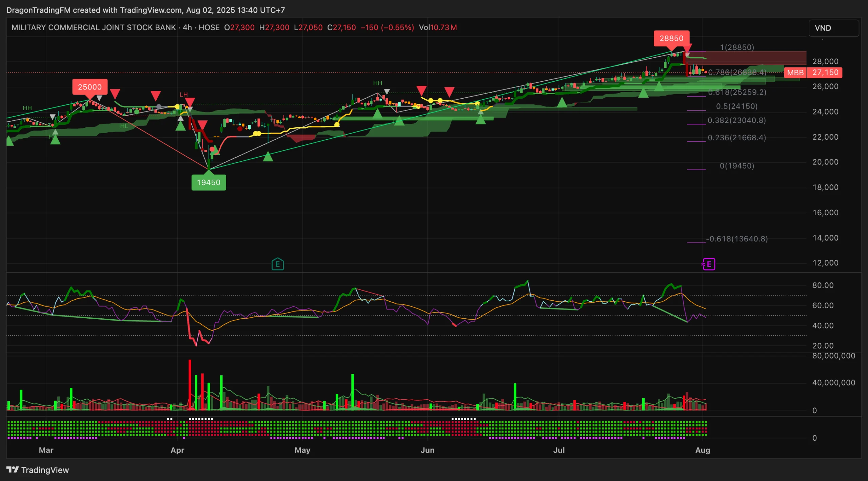Click the TradingView logo icon

[x=13, y=469]
